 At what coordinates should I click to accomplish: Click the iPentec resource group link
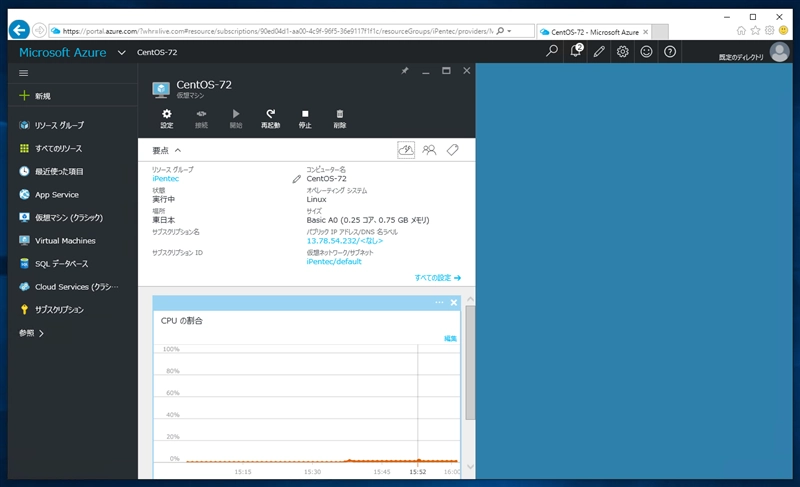pyautogui.click(x=165, y=178)
